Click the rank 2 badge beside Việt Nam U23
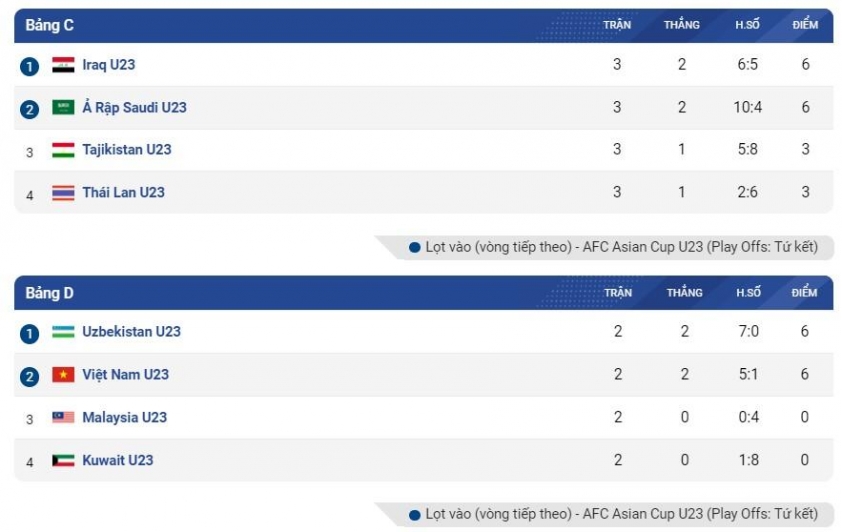The height and width of the screenshot is (532, 842). click(x=30, y=377)
